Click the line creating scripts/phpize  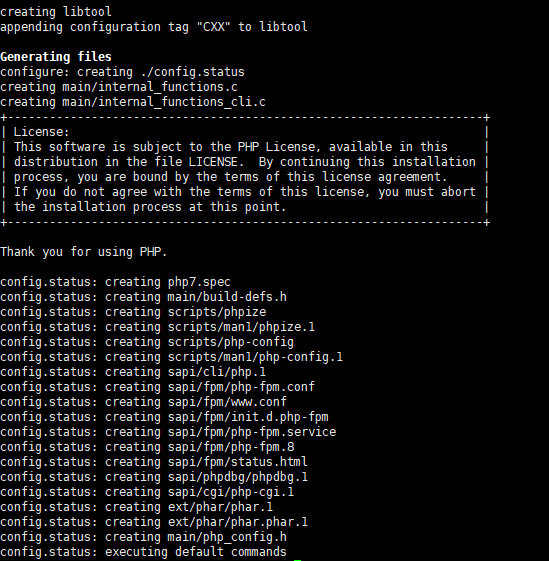click(133, 312)
